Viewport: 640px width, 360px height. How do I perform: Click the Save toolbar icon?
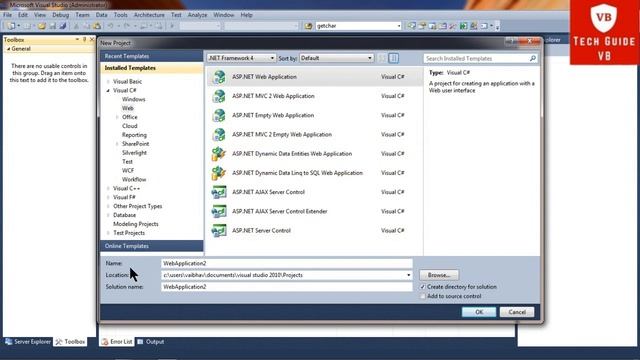53,26
